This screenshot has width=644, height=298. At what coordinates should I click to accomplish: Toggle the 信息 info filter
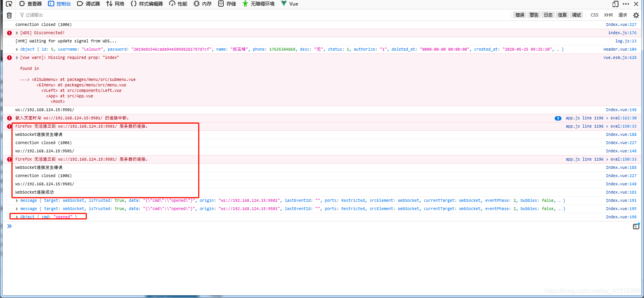[562, 15]
